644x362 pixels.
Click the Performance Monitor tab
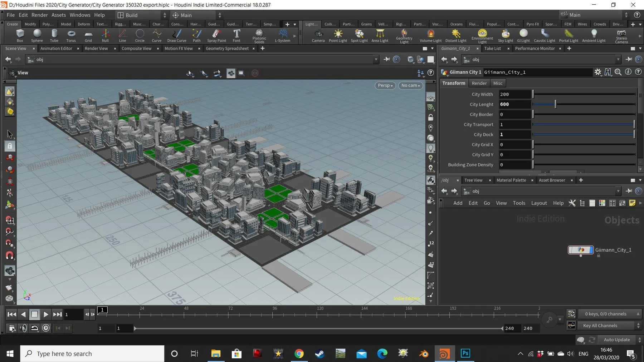point(536,48)
